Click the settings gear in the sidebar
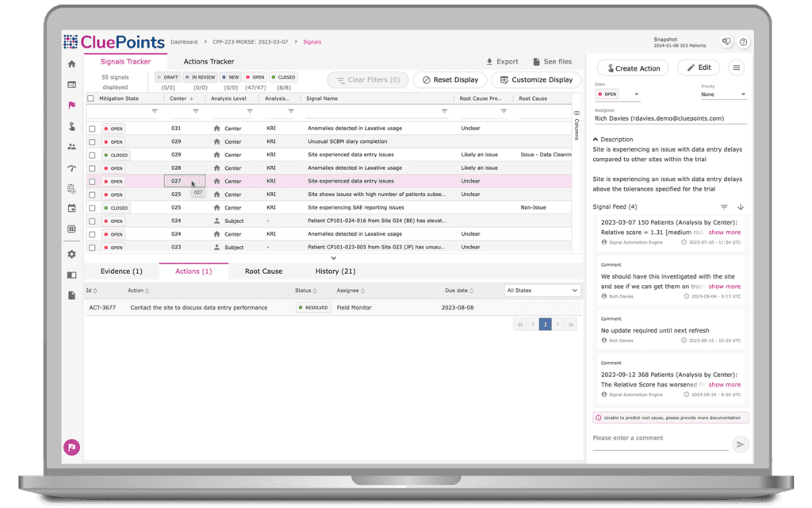Image resolution: width=812 pixels, height=508 pixels. 71,254
